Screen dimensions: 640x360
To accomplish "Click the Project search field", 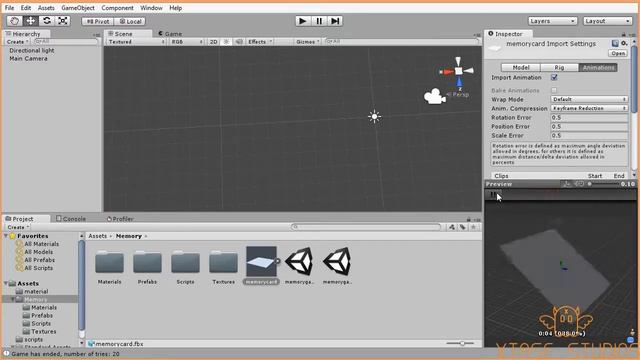I will 366,227.
